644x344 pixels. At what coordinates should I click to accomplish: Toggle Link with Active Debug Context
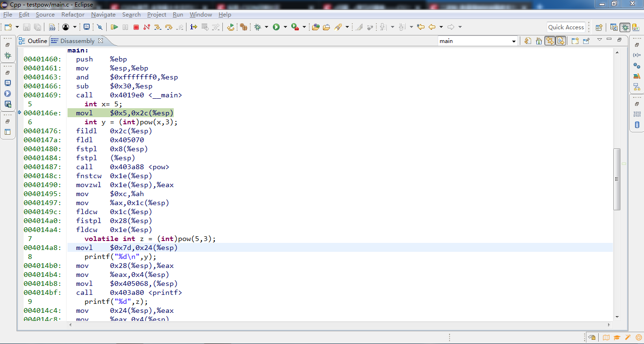[550, 41]
